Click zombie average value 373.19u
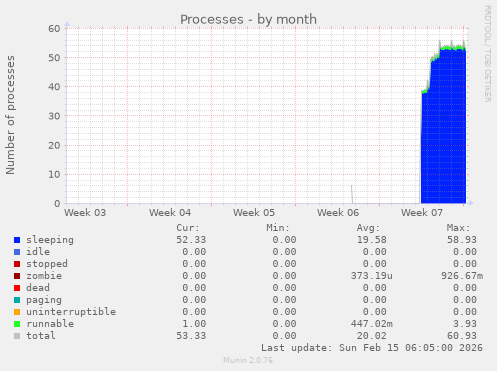 coord(371,276)
